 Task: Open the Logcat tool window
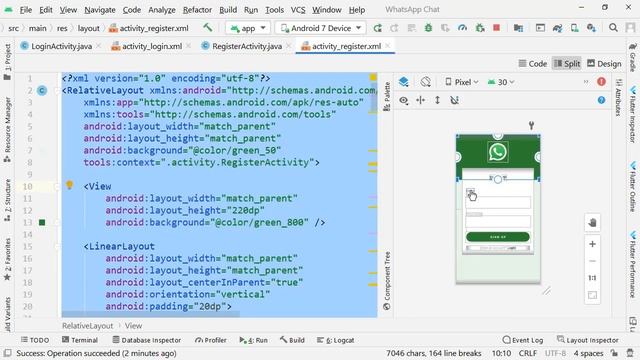[x=336, y=340]
